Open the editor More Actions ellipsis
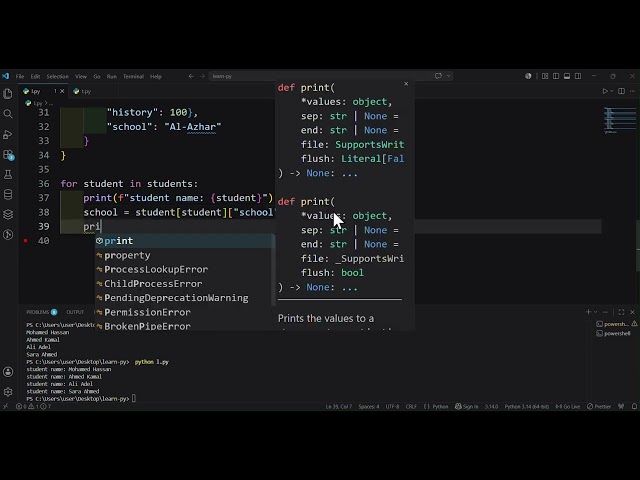 tap(632, 91)
